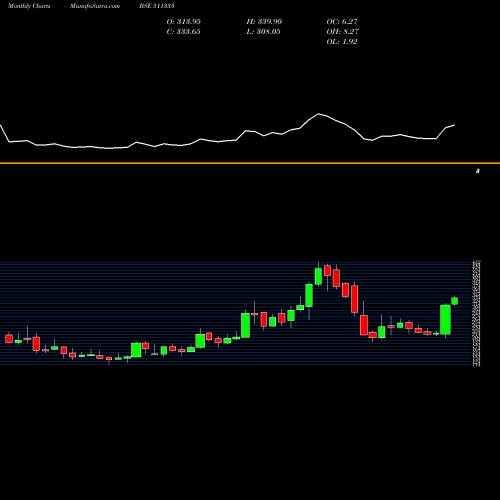500x500 pixels.
Task: Click the 'OL: 1.92' value
Action: point(342,42)
